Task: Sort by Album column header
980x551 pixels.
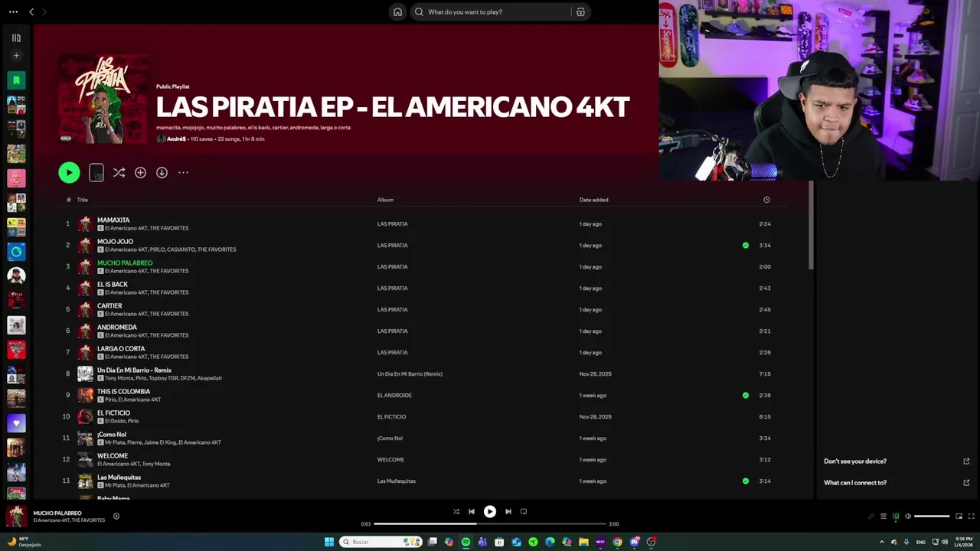Action: (385, 200)
